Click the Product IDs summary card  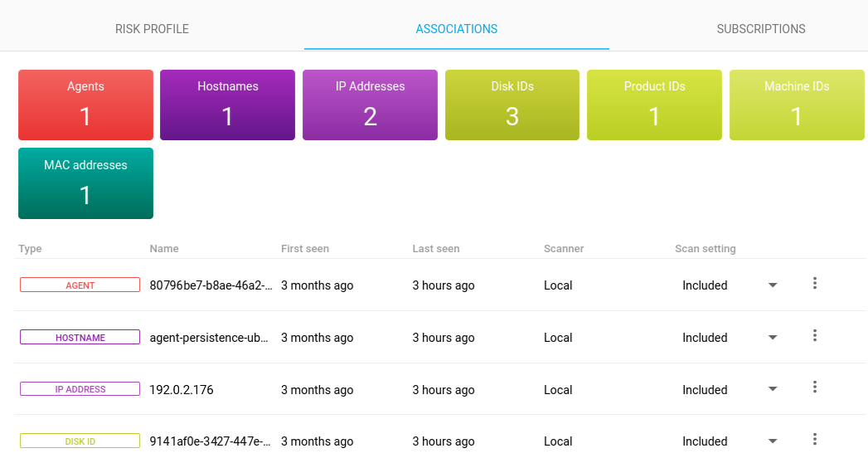654,105
